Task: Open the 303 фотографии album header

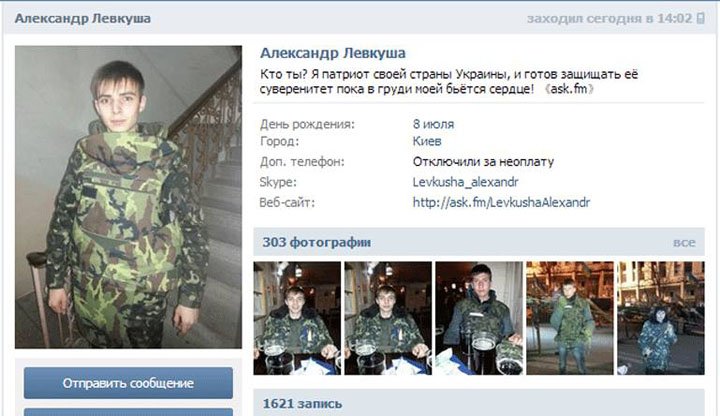Action: (x=316, y=242)
